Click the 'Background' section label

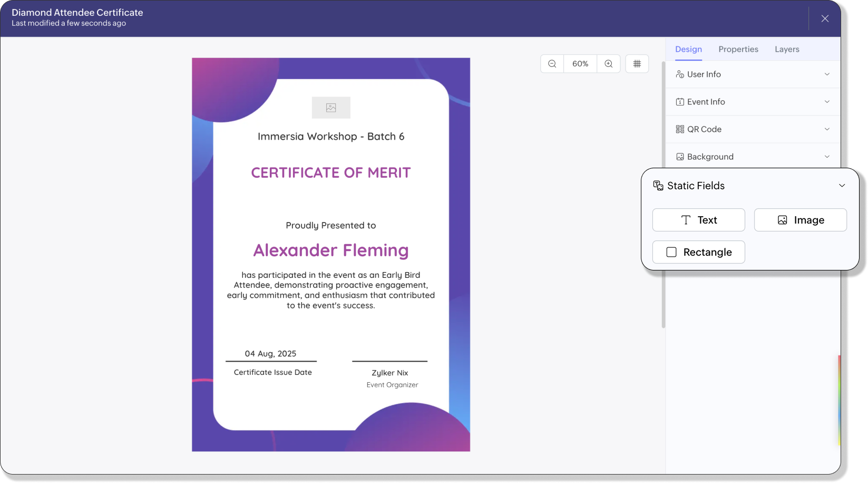coord(710,157)
